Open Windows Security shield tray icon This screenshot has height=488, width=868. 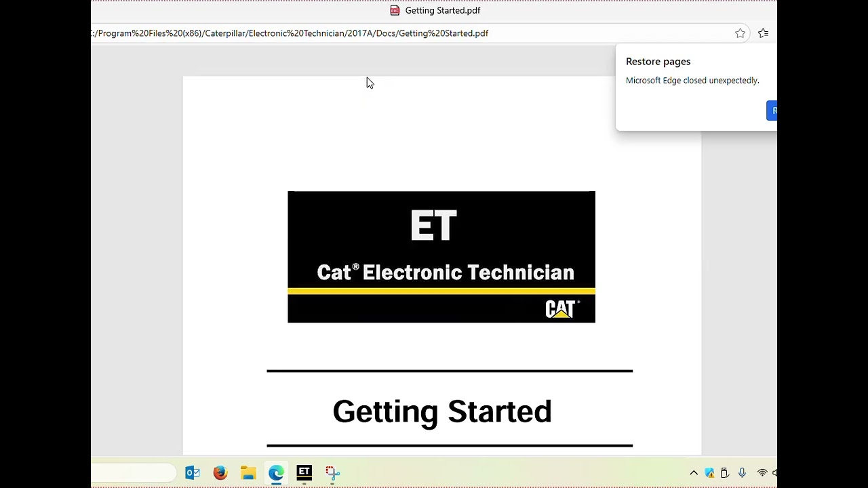tap(709, 473)
